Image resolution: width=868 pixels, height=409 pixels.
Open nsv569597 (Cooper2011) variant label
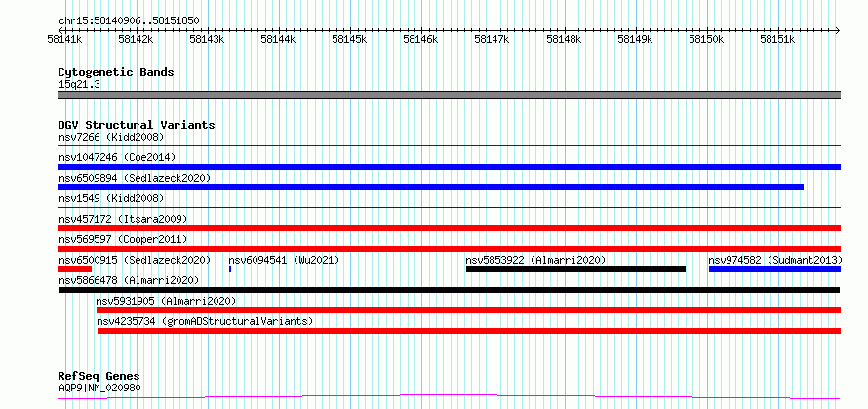click(123, 239)
